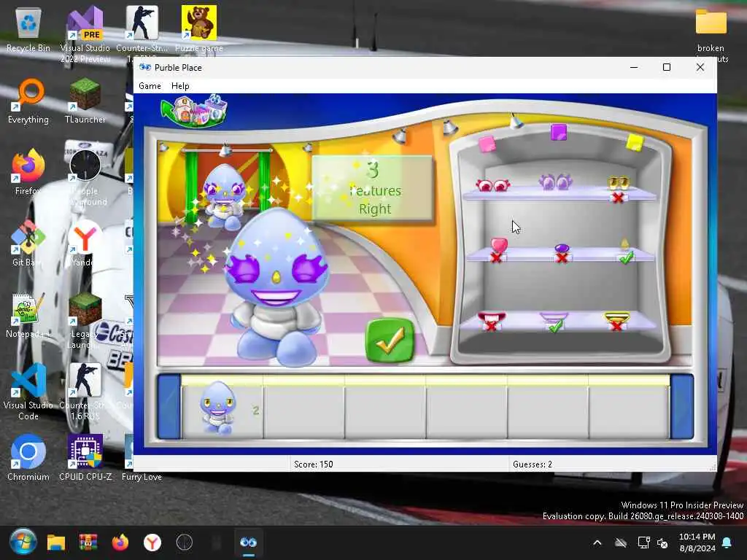Launch Firefox from the taskbar

click(120, 542)
